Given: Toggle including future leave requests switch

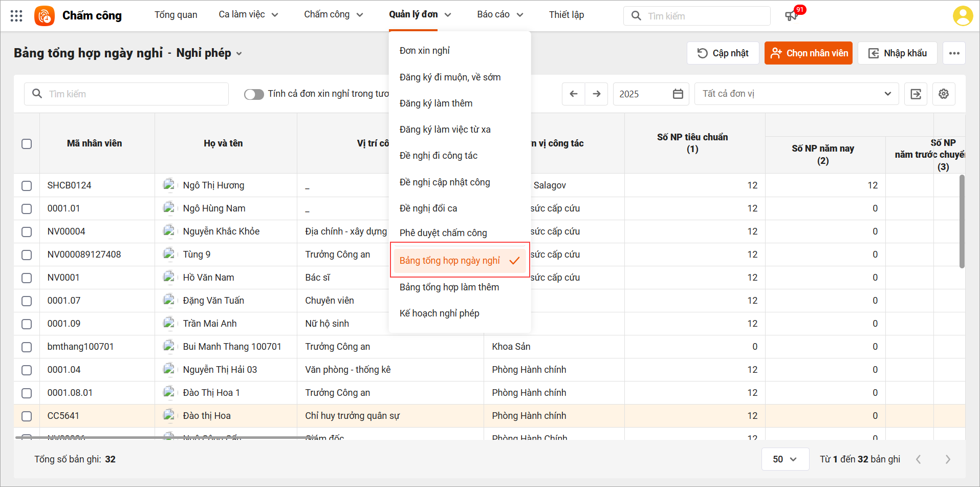Looking at the screenshot, I should tap(254, 94).
